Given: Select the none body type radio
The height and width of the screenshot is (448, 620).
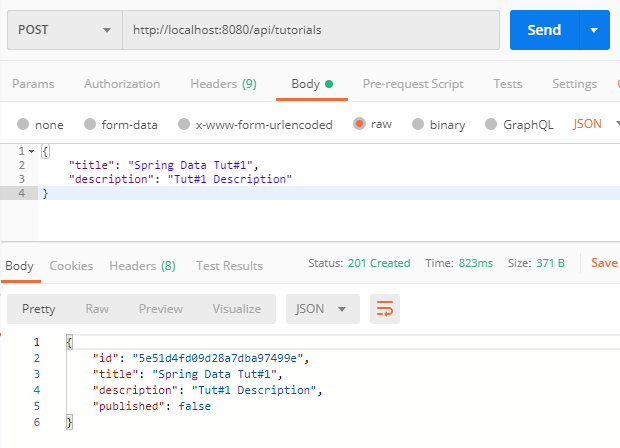Looking at the screenshot, I should pyautogui.click(x=23, y=124).
